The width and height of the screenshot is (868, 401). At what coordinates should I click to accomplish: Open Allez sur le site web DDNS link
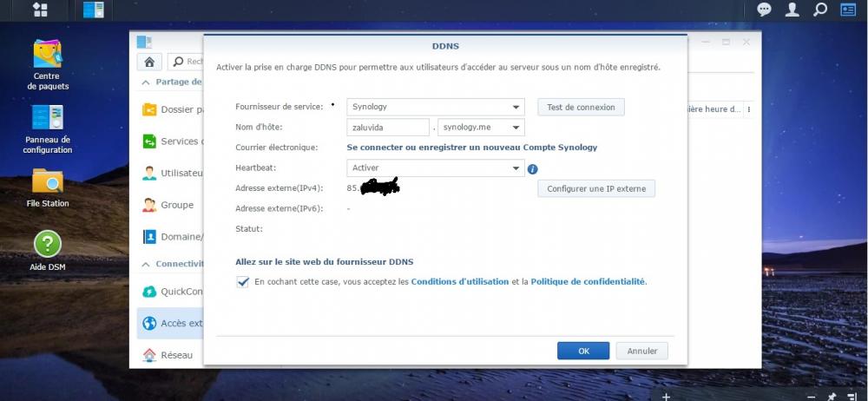point(325,261)
